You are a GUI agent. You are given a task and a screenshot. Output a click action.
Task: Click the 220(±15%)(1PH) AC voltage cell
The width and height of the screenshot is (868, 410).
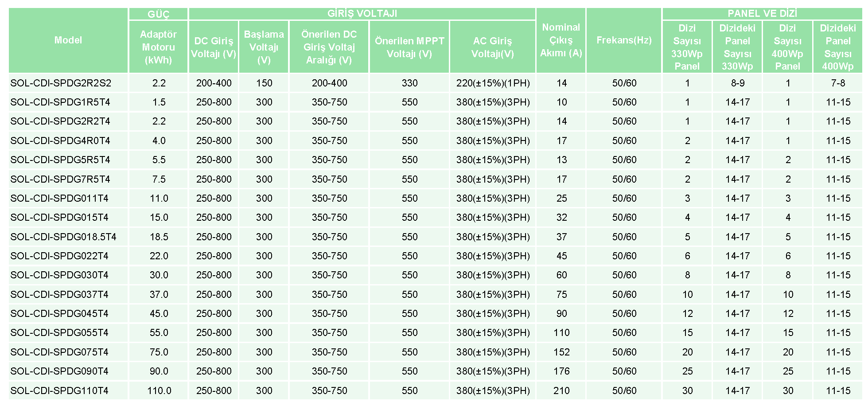point(493,83)
